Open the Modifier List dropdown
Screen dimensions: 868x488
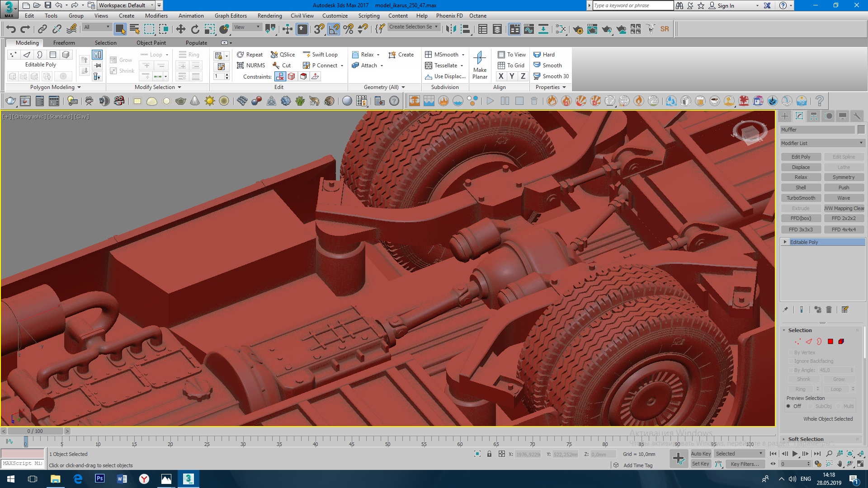coord(822,143)
